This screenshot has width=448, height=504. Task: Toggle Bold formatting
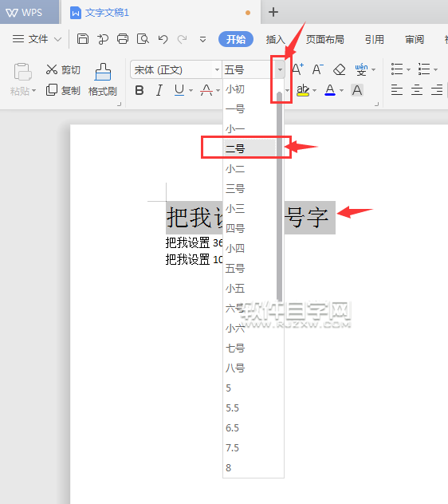[140, 90]
